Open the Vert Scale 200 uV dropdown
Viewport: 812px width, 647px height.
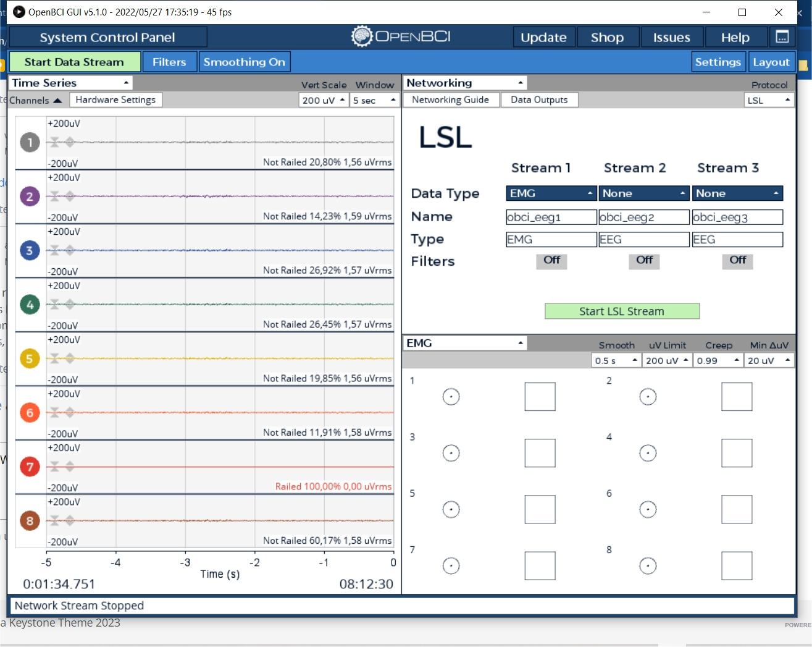coord(323,99)
